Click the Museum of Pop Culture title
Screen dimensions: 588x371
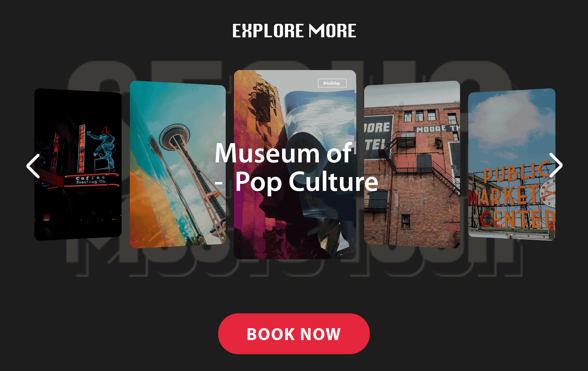click(296, 167)
